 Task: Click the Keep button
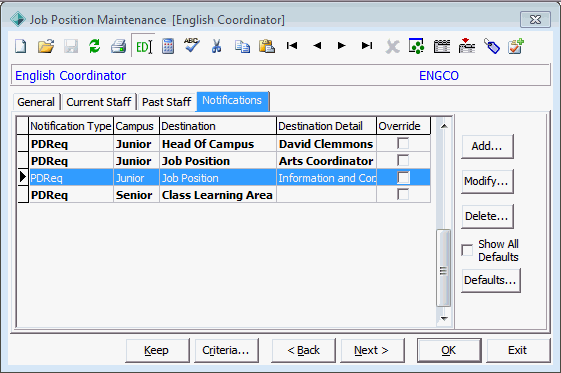(x=157, y=350)
